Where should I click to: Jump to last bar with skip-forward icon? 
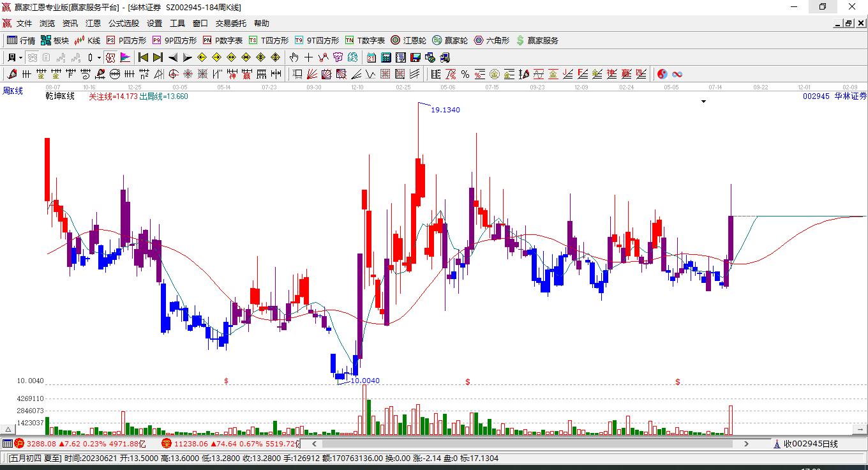coord(158,57)
